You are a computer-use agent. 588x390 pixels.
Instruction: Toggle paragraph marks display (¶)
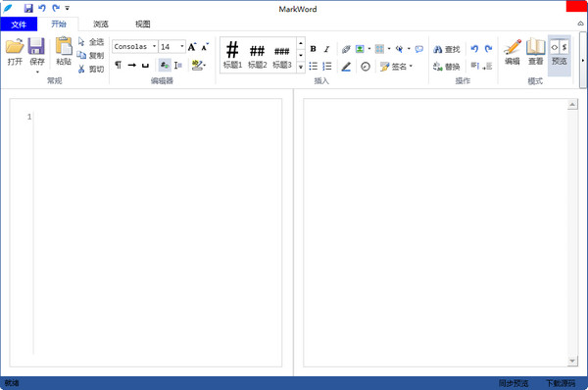click(119, 65)
